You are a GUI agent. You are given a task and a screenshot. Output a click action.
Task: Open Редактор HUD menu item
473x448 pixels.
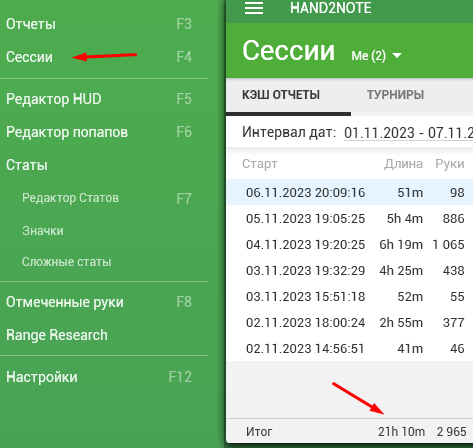tap(54, 99)
